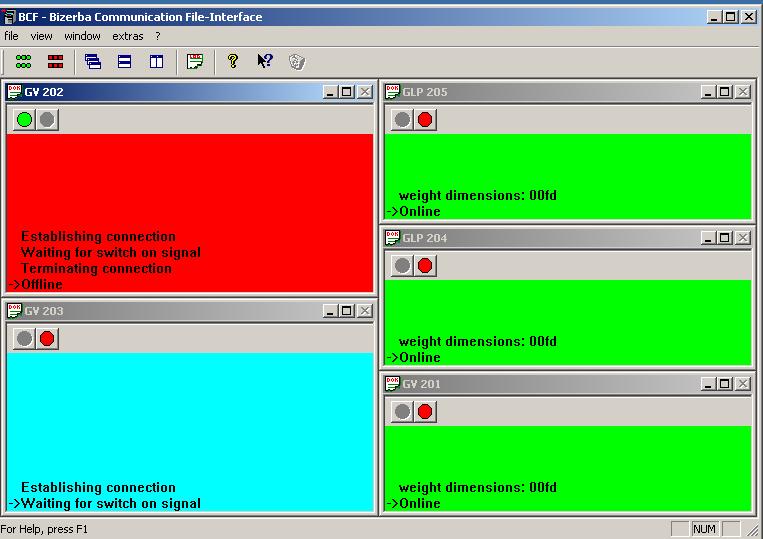Click the green dots connect-all toolbar icon

pyautogui.click(x=23, y=62)
